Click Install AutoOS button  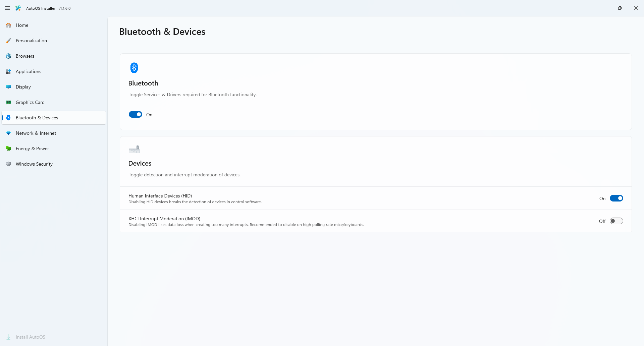coord(54,337)
